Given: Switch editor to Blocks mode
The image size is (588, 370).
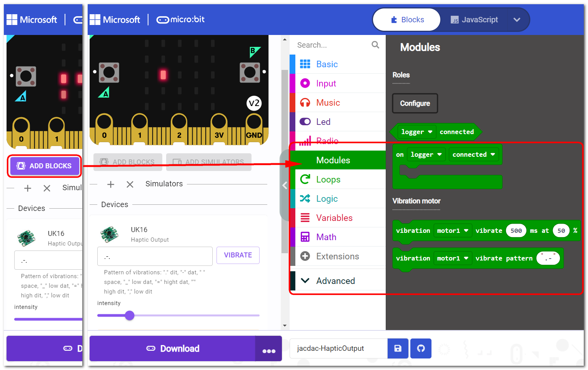Looking at the screenshot, I should [407, 20].
